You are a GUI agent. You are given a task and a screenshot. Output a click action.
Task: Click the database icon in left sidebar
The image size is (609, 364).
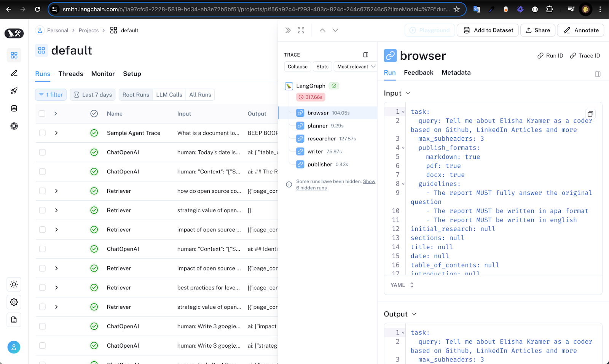click(14, 108)
